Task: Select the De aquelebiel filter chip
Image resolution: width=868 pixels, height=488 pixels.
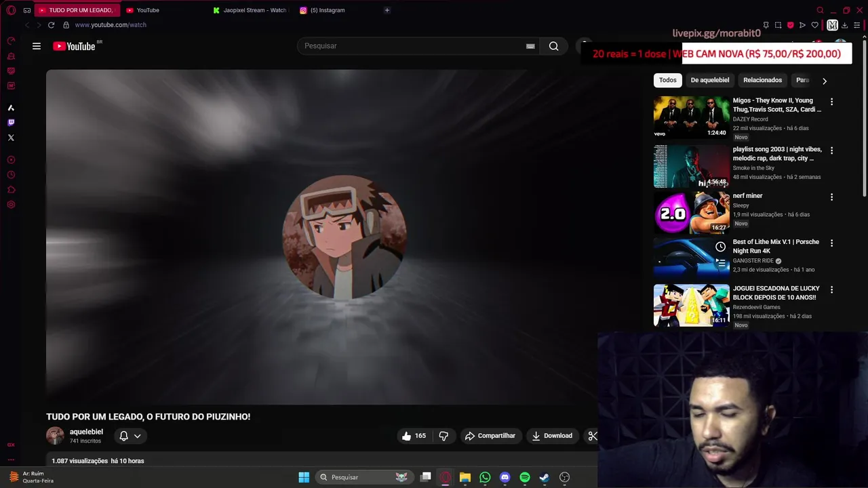Action: [x=710, y=80]
